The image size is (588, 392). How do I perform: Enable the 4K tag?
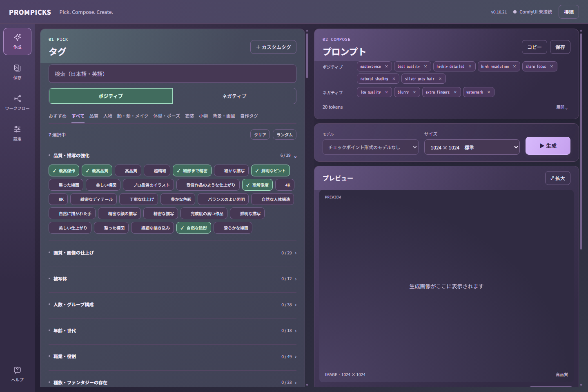coord(285,185)
